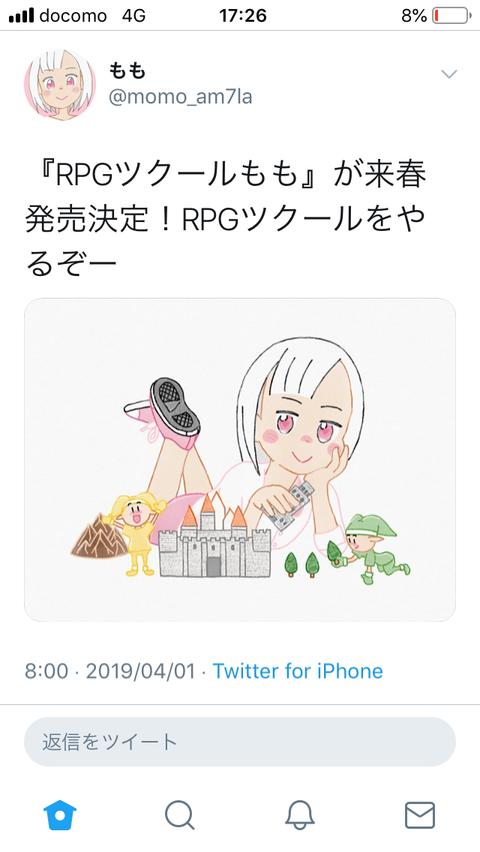Open the Notifications bell tab
This screenshot has height=852, width=480.
pyautogui.click(x=300, y=815)
